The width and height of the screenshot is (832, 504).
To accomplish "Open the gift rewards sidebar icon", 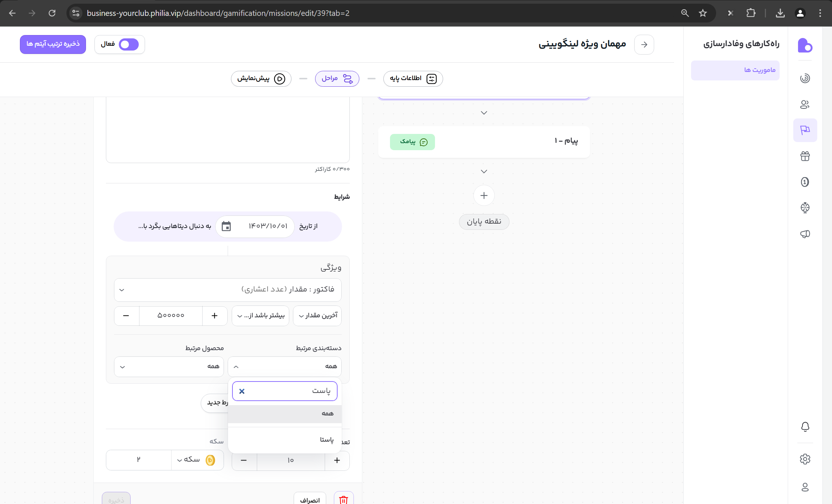I will (x=805, y=156).
